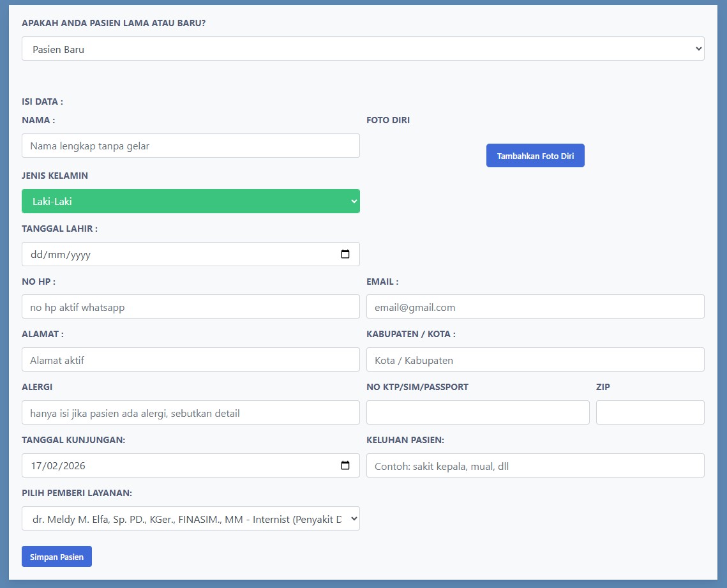Click into the Alamat address field
This screenshot has height=588, width=727.
(190, 360)
